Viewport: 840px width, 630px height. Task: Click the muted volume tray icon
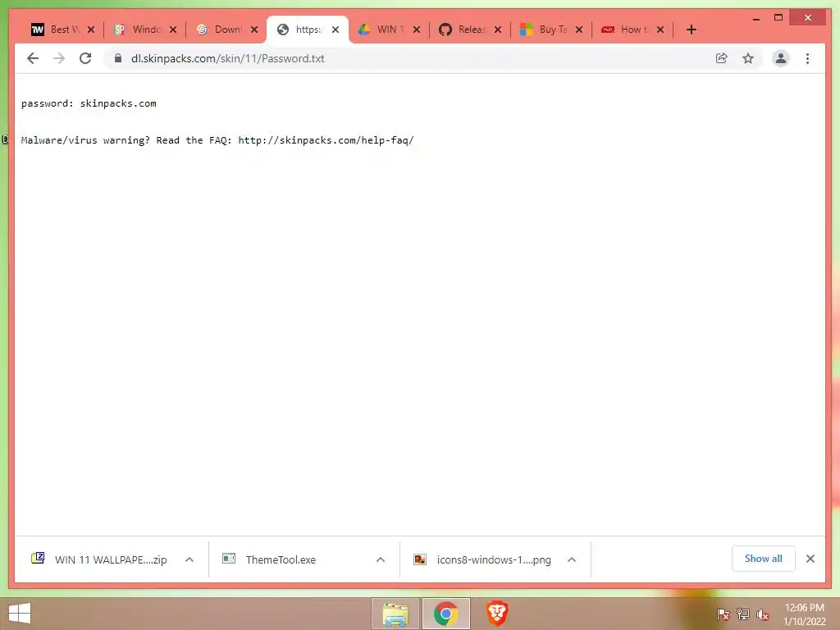click(x=763, y=614)
